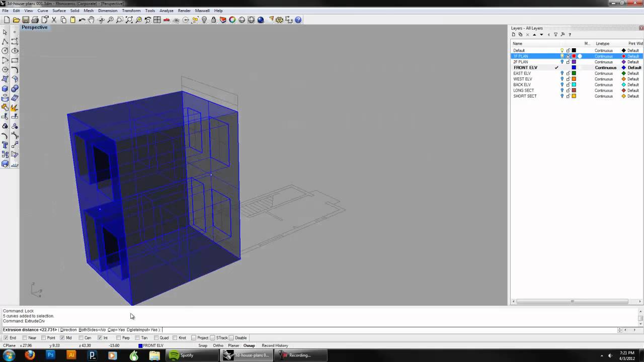The image size is (644, 362).
Task: Open the Maxwell menu
Action: (202, 11)
